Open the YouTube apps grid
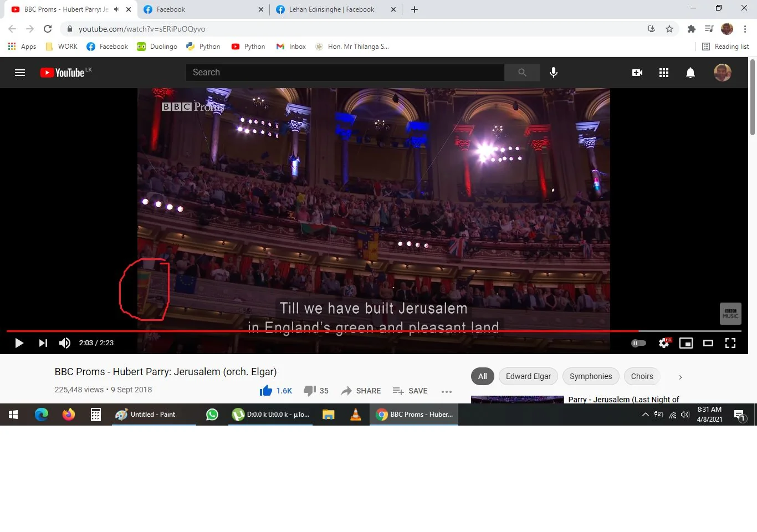The height and width of the screenshot is (532, 757). tap(664, 73)
